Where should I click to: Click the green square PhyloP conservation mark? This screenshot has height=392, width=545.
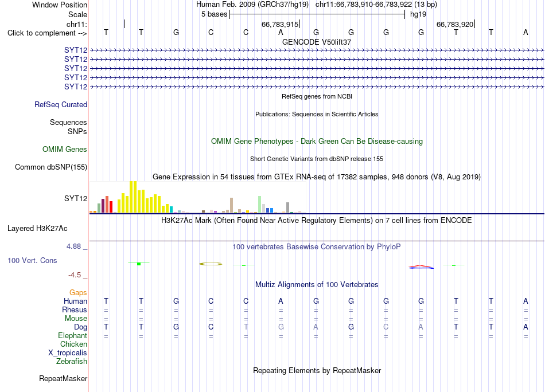click(x=139, y=264)
